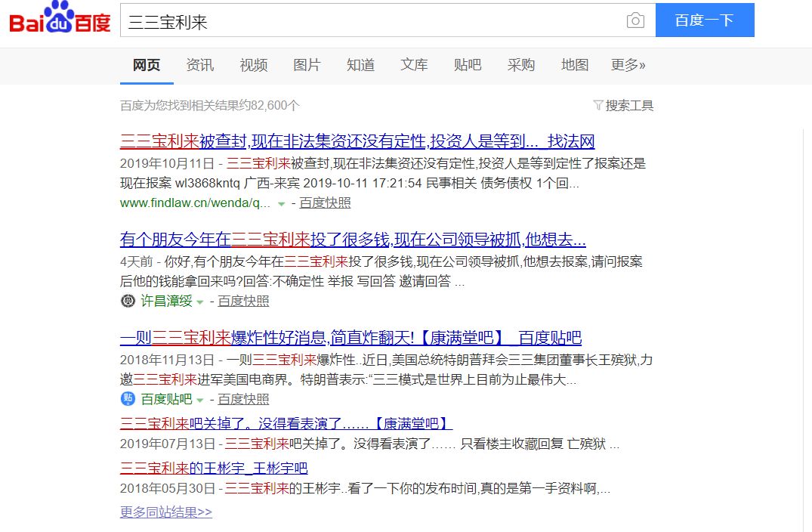Click the 百度一下 search button
This screenshot has width=812, height=532.
(x=705, y=20)
